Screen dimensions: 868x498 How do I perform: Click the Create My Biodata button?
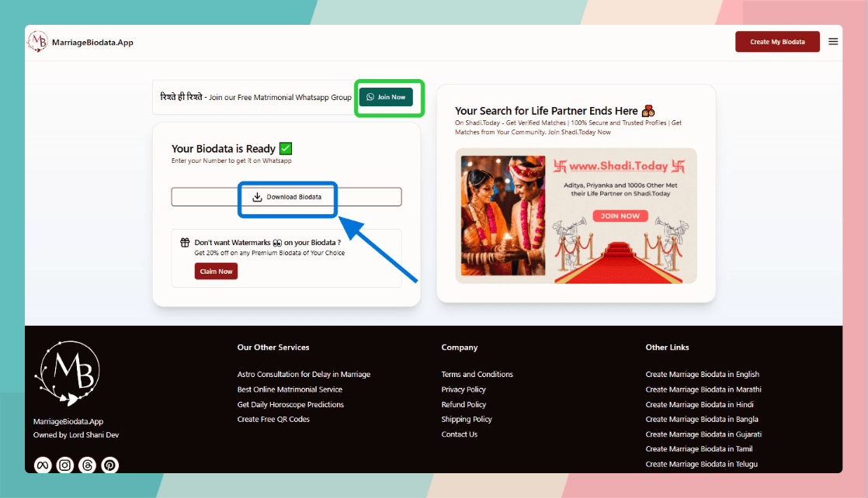point(777,42)
